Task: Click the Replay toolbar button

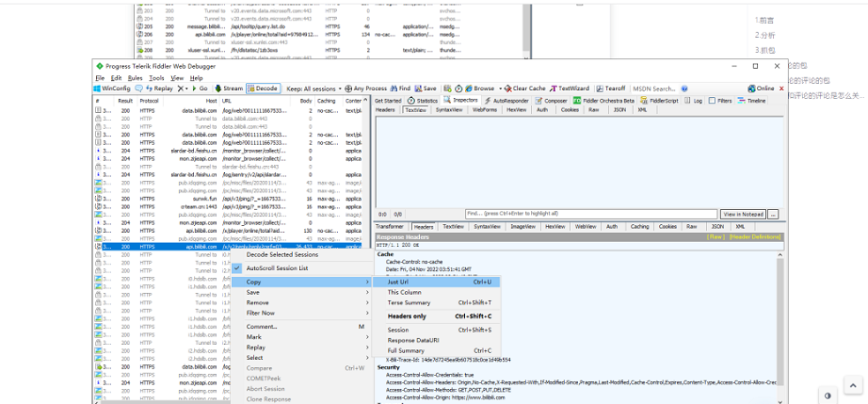Action: (x=159, y=89)
